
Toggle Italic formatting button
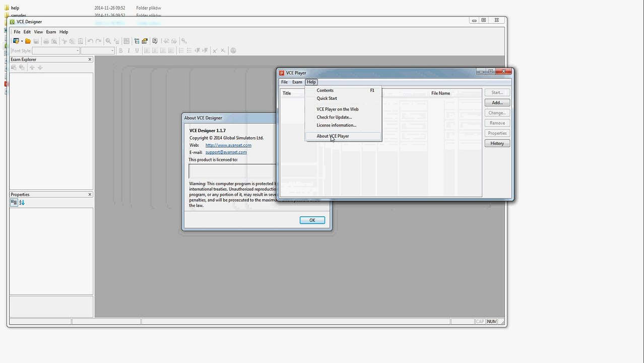tap(128, 50)
